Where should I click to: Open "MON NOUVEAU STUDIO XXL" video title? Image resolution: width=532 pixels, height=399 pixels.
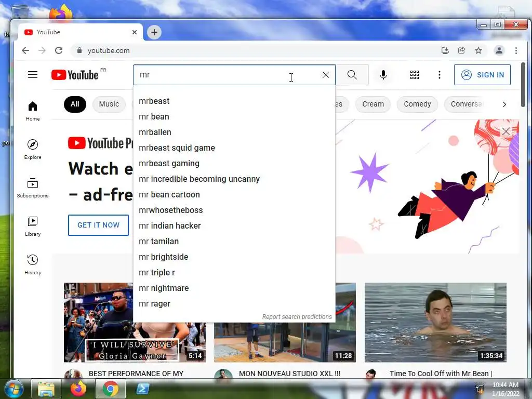pyautogui.click(x=289, y=374)
